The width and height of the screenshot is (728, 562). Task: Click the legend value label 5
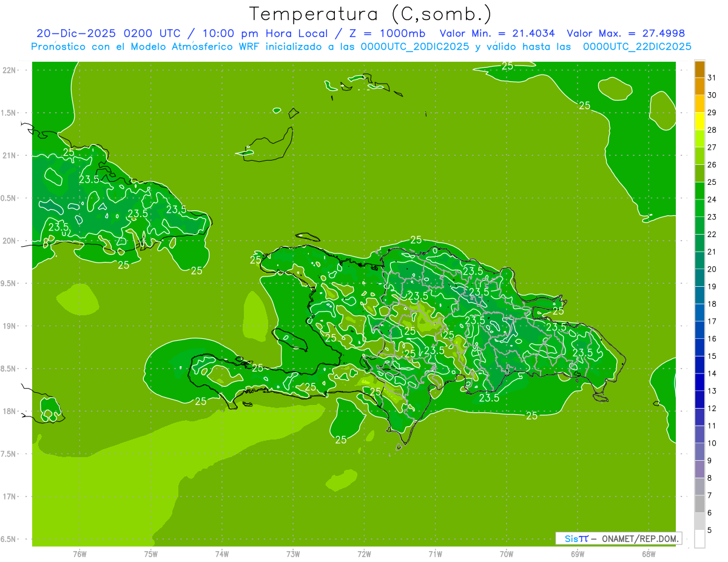pos(710,530)
